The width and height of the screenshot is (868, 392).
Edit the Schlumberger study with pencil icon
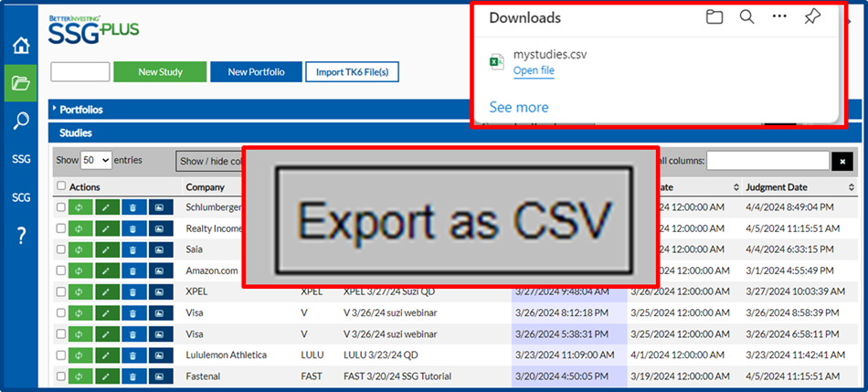click(x=107, y=207)
